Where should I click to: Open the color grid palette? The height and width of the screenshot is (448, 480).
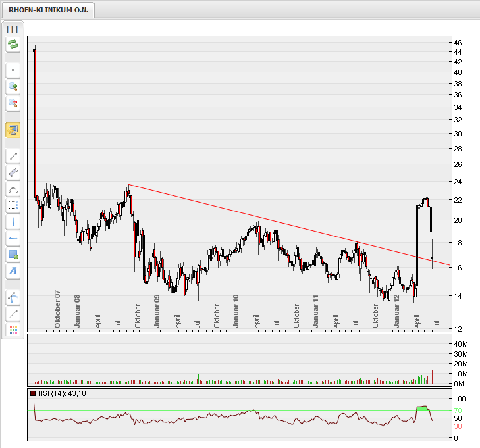pos(13,330)
